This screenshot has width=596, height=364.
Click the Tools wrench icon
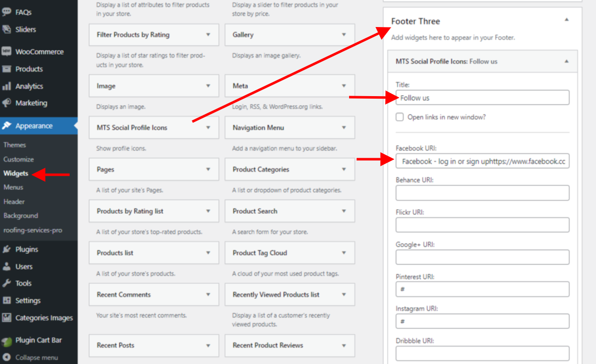pos(7,283)
